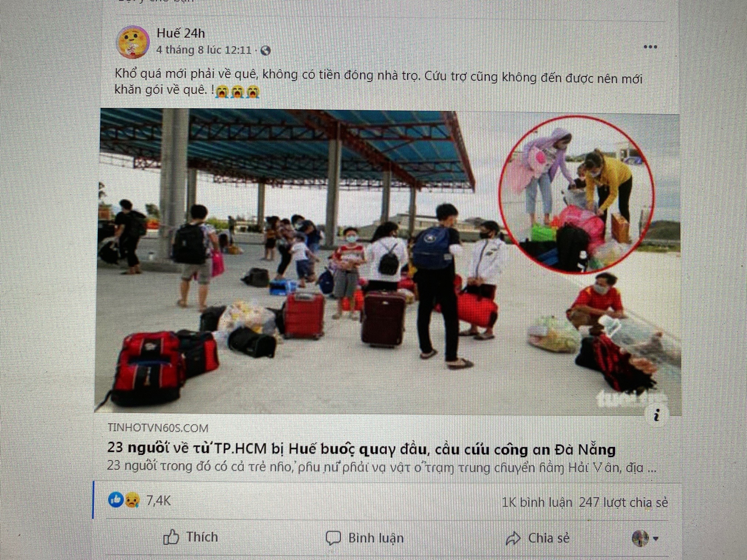Click the speech bubble comment icon
747x560 pixels.
click(x=333, y=538)
